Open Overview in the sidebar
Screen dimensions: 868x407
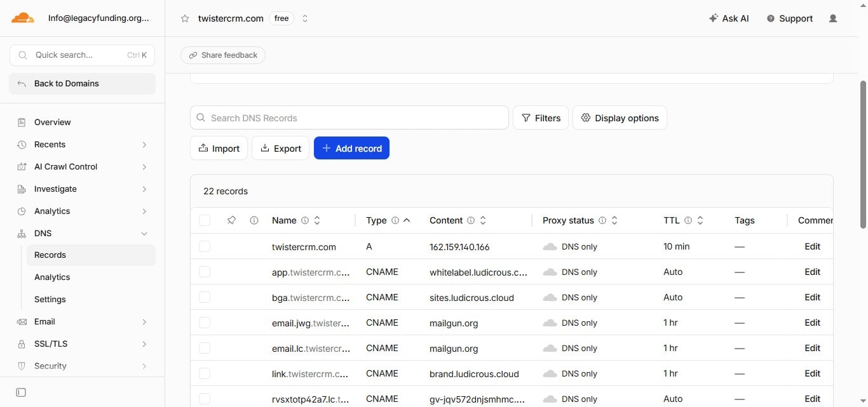[x=83, y=122]
